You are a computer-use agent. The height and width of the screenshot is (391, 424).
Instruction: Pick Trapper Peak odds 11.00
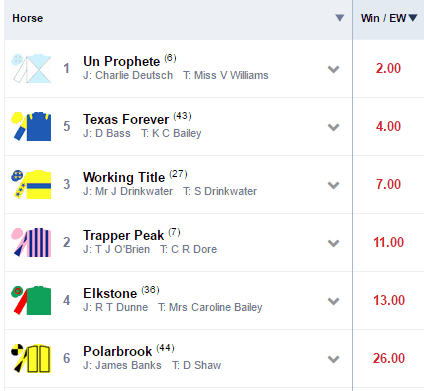tap(388, 242)
